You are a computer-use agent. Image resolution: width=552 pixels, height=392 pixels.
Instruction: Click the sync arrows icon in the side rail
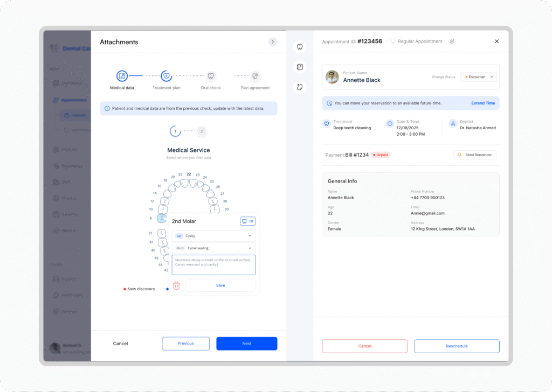300,87
